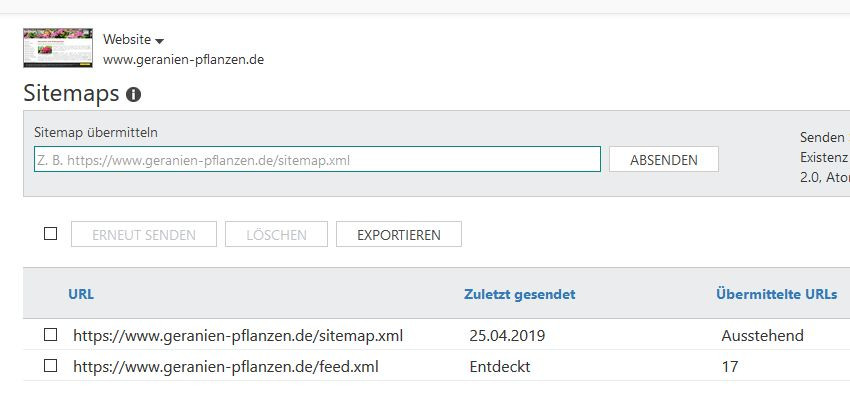Click the info icon beside Sitemaps heading
850x408 pixels.
133,95
